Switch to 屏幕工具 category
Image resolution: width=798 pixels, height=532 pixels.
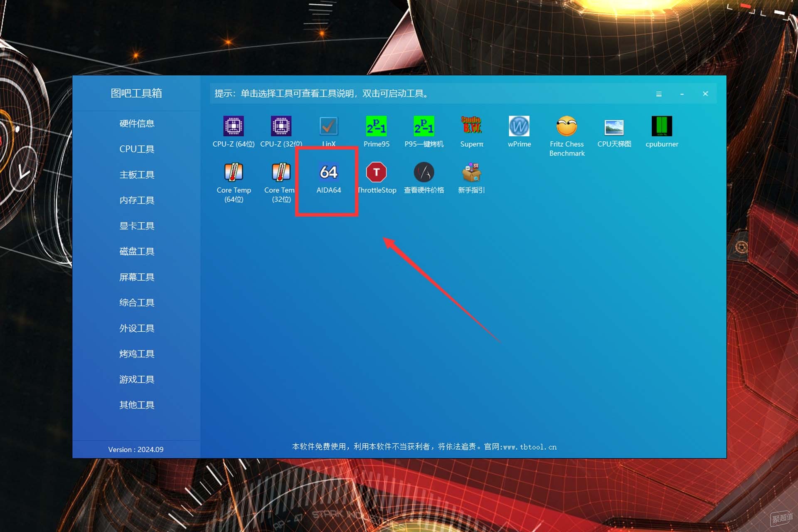(137, 277)
